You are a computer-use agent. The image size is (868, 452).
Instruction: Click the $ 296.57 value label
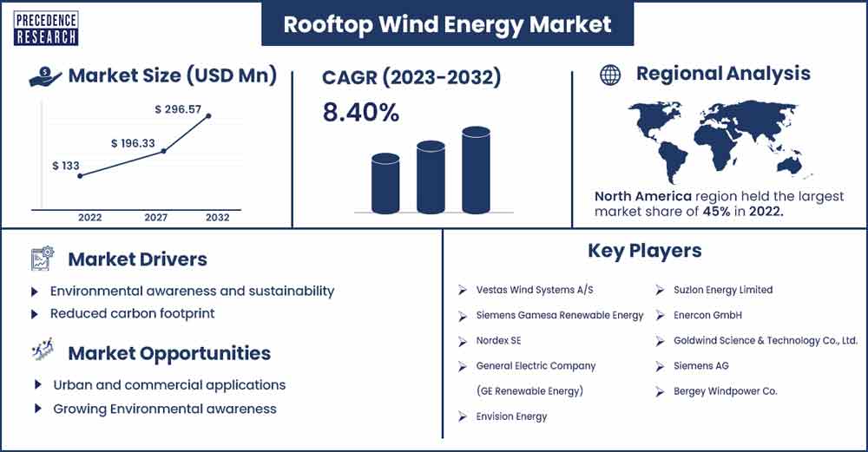click(178, 109)
